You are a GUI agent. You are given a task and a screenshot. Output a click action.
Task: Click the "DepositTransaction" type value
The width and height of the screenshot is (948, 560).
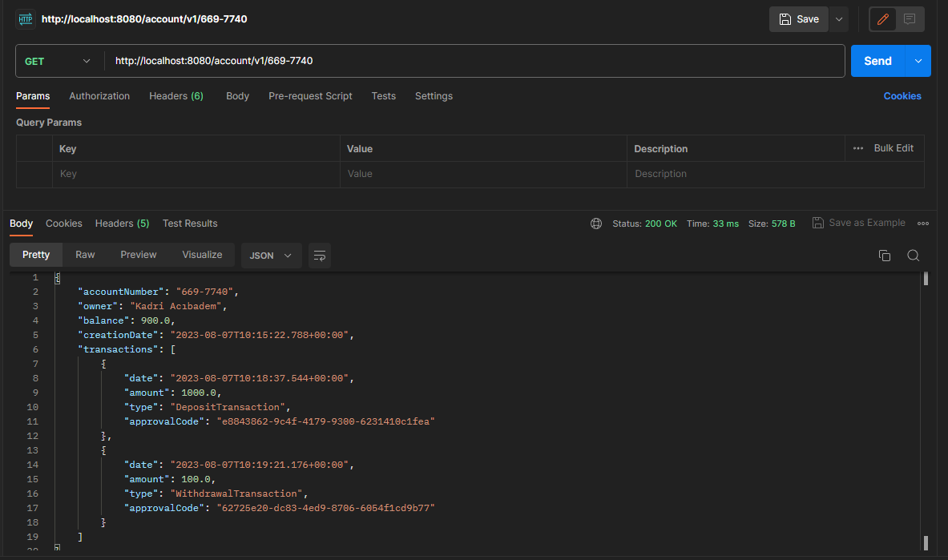pyautogui.click(x=228, y=408)
